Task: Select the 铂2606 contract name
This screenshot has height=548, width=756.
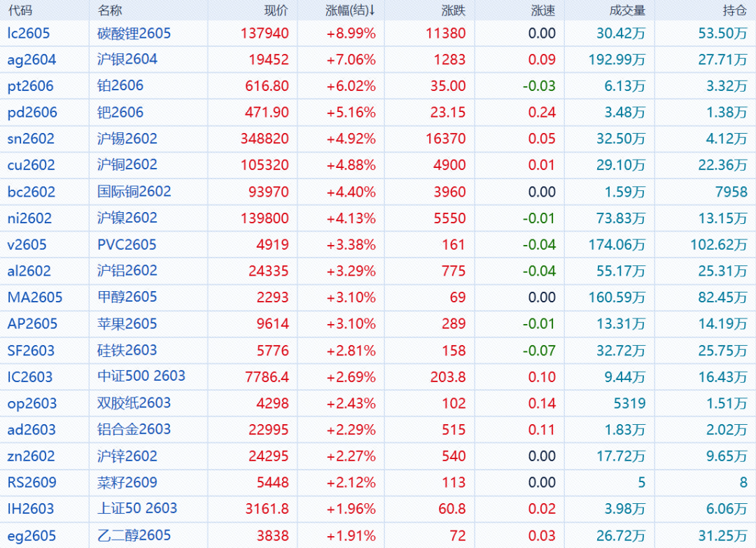Action: [x=120, y=86]
